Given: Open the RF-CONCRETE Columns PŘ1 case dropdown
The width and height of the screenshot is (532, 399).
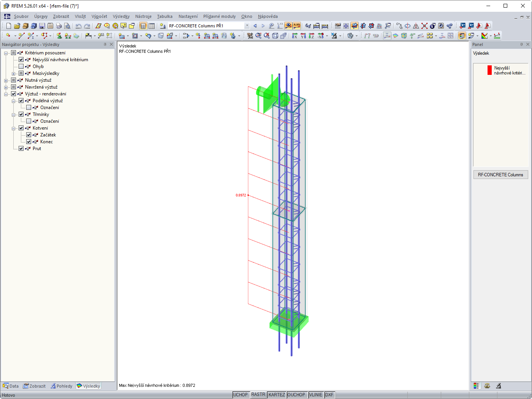Looking at the screenshot, I should (x=247, y=26).
